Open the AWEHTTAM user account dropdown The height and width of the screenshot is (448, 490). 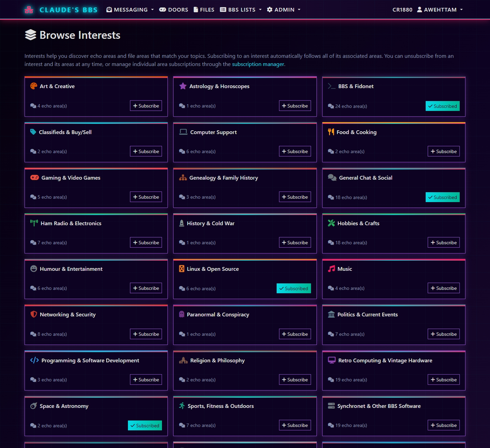coord(439,10)
